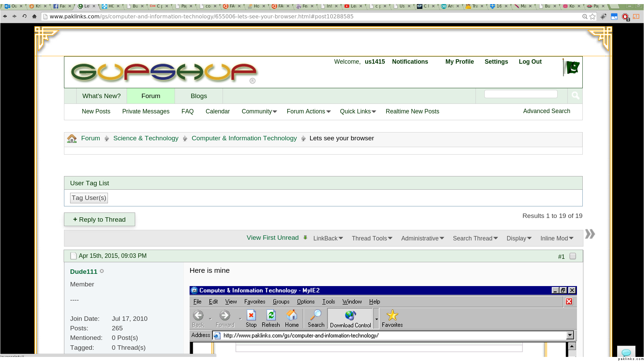Image resolution: width=644 pixels, height=361 pixels.
Task: Expand the Thread Tools dropdown
Action: (372, 238)
